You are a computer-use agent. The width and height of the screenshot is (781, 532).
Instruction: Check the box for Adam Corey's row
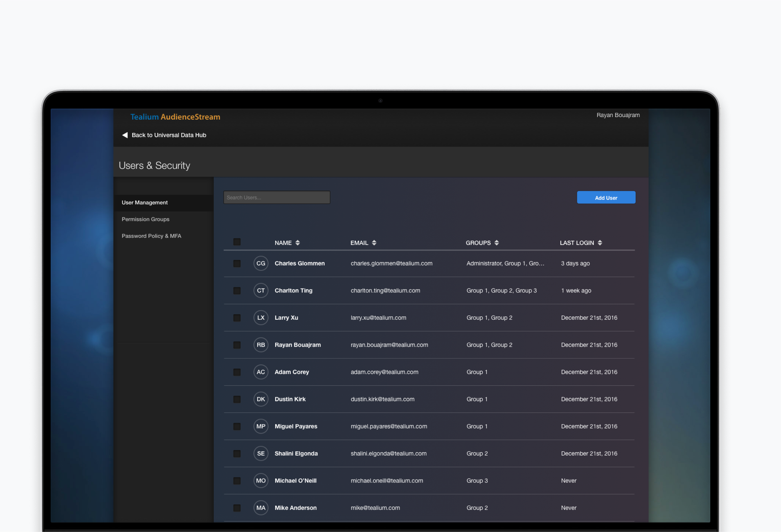pos(237,372)
